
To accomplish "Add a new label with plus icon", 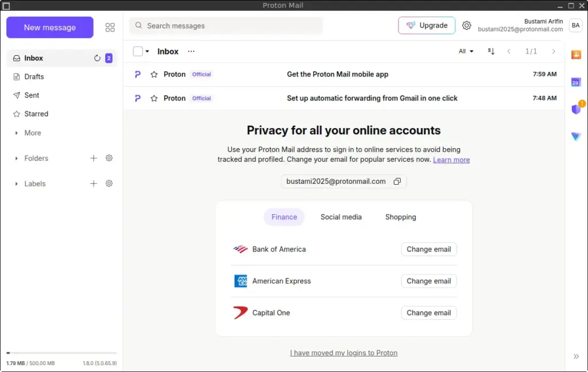I will [94, 183].
